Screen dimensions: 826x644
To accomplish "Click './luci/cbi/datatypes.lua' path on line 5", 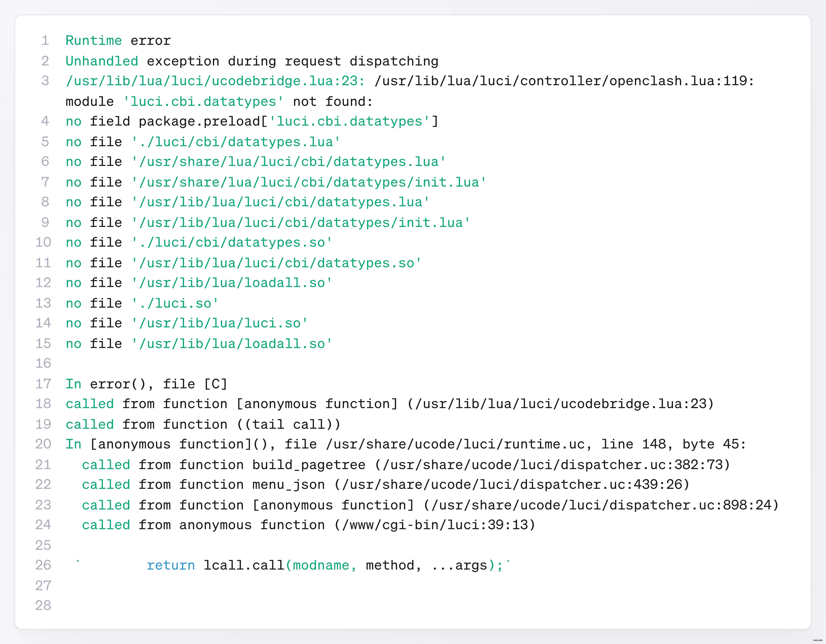I will click(236, 142).
